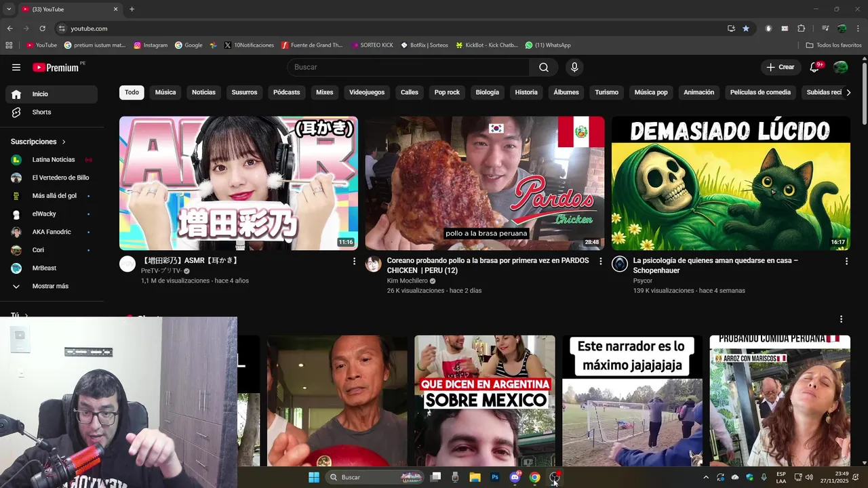
Task: Select the Videojuegos filter chip
Action: 367,92
